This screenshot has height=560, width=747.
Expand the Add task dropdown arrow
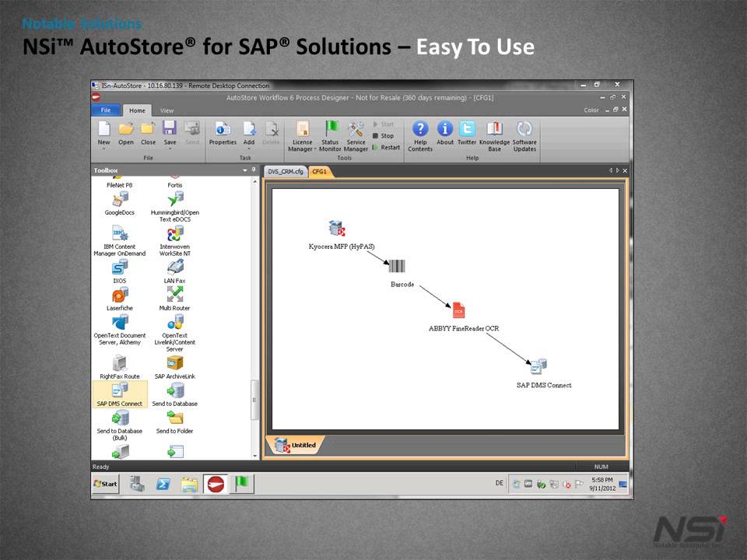249,149
